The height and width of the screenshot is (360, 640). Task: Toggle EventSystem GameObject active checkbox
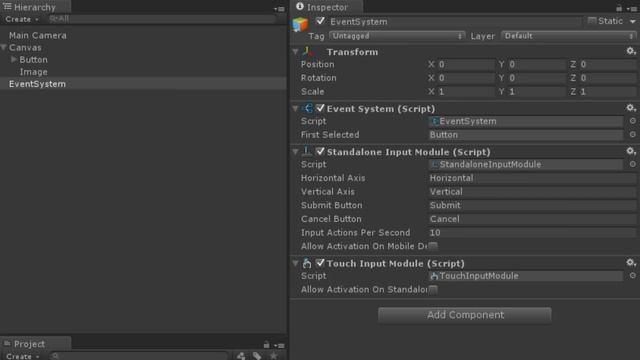320,21
